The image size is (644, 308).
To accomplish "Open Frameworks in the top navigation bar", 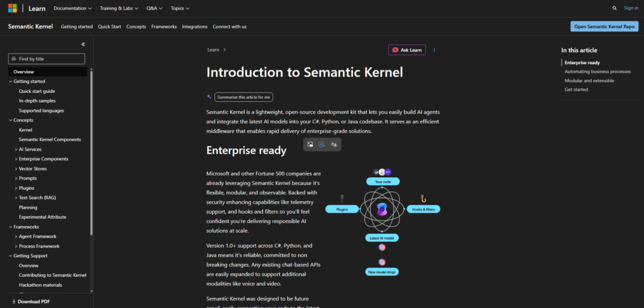I will [x=164, y=26].
